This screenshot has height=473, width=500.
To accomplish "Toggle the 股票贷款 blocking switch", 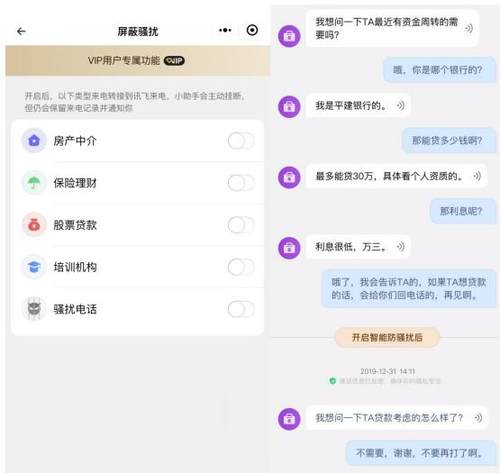I will click(241, 225).
